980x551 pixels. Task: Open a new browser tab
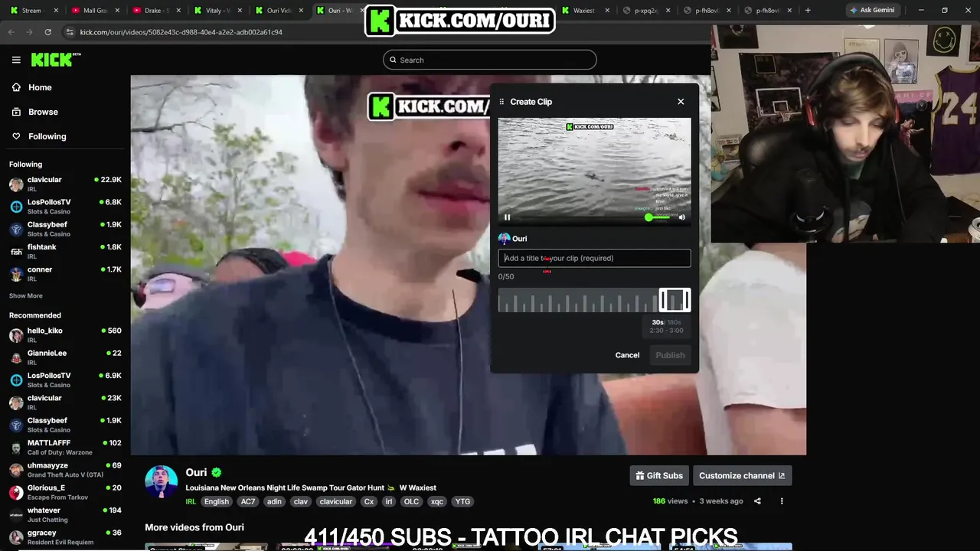pos(808,11)
